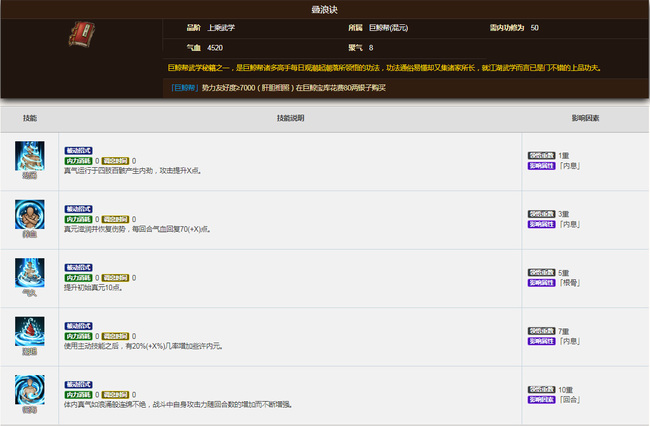This screenshot has height=426, width=650.
Task: Click the skill icon for 攻击提升X点
Action: click(30, 156)
